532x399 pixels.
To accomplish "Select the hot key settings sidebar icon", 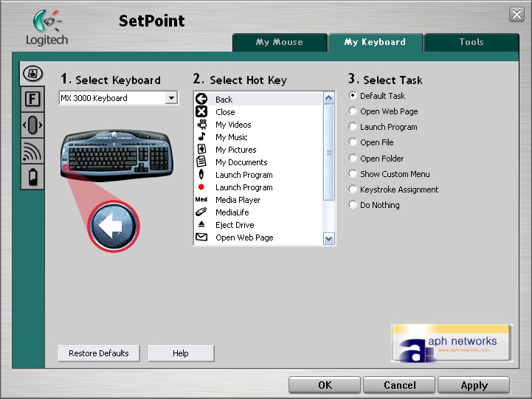I will click(x=32, y=74).
